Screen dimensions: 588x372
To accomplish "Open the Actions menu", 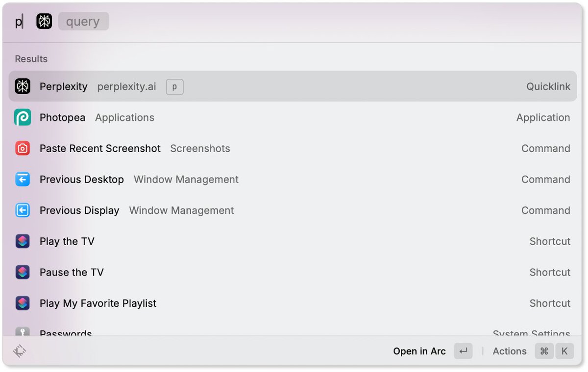I will tap(510, 351).
